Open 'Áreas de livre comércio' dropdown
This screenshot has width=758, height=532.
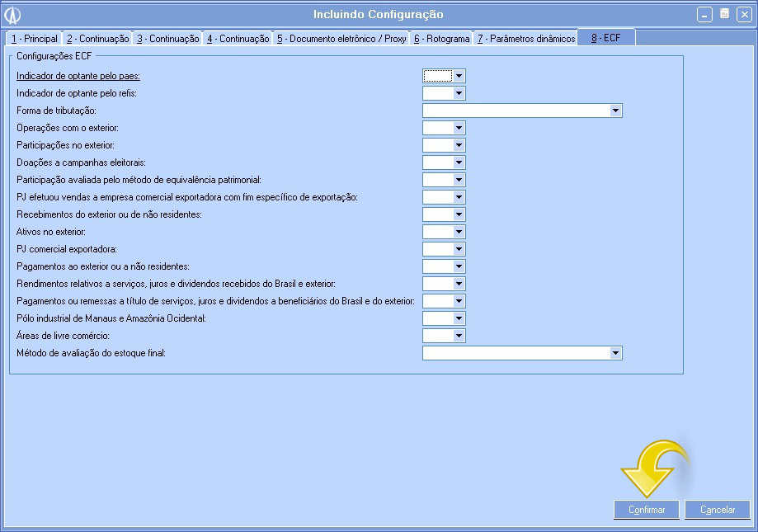pos(459,336)
